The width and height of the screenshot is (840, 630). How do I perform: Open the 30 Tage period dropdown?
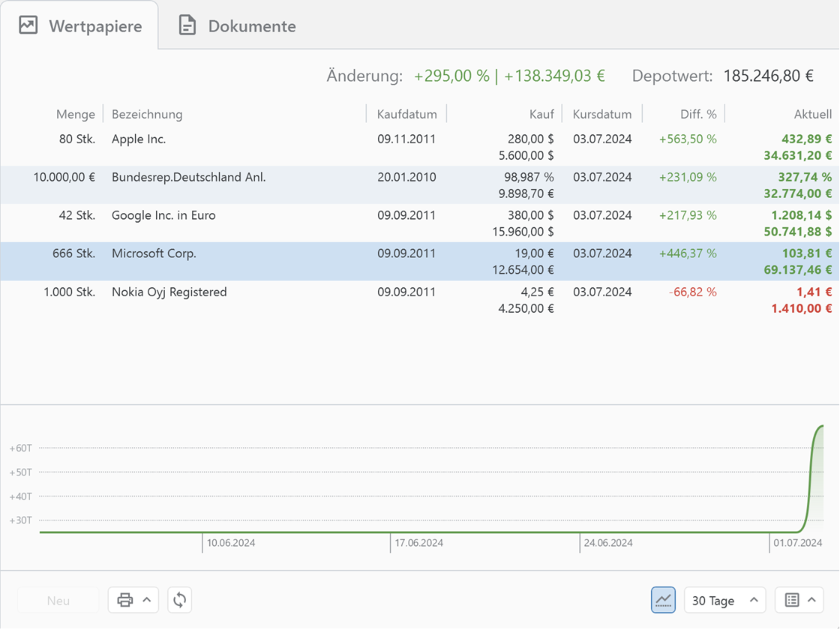point(724,600)
